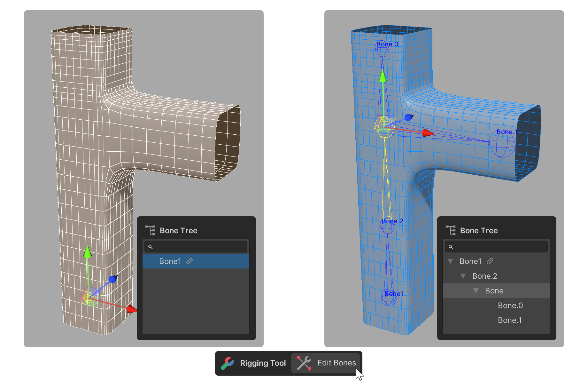Viewport: 588px width, 391px height.
Task: Click the green Y-axis arrow in left viewport
Action: pyautogui.click(x=88, y=252)
